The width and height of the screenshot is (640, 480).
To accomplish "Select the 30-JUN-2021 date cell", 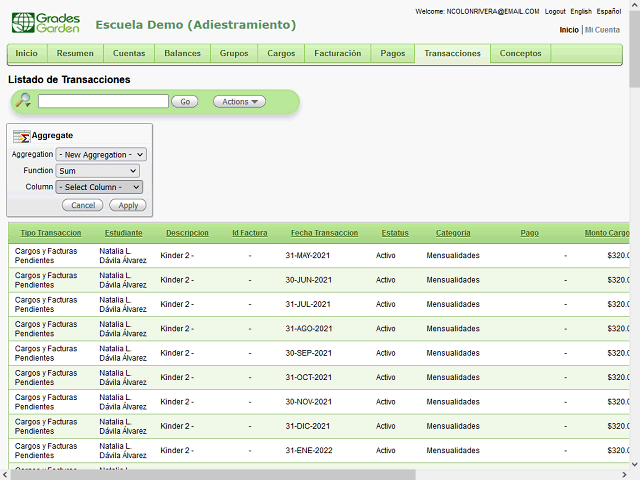I will 309,280.
